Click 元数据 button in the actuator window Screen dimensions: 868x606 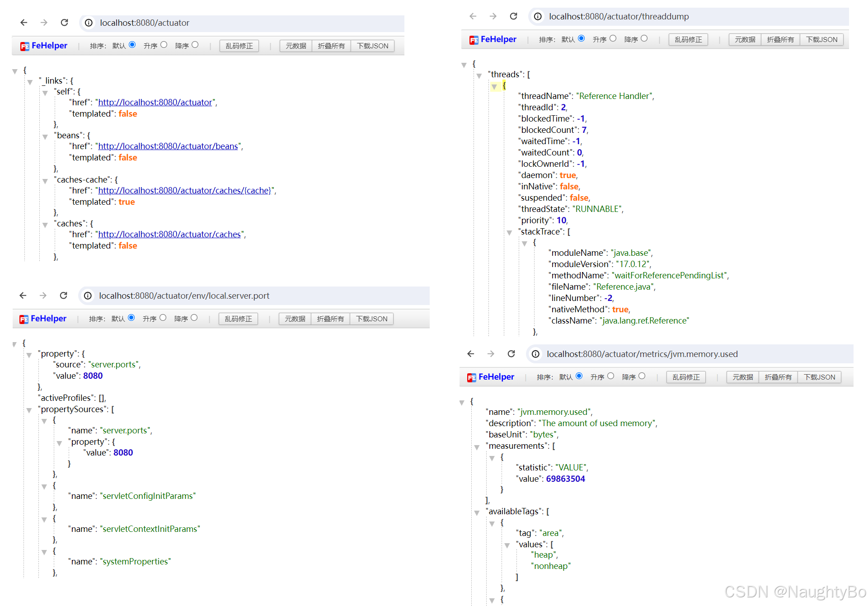pos(296,46)
